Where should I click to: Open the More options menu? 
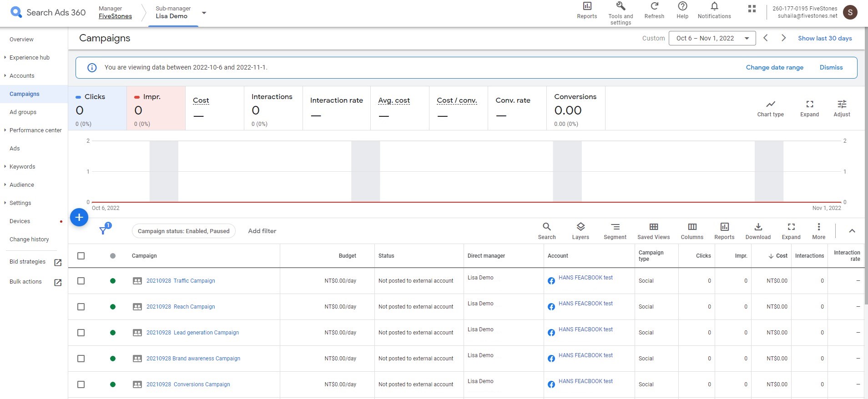818,231
